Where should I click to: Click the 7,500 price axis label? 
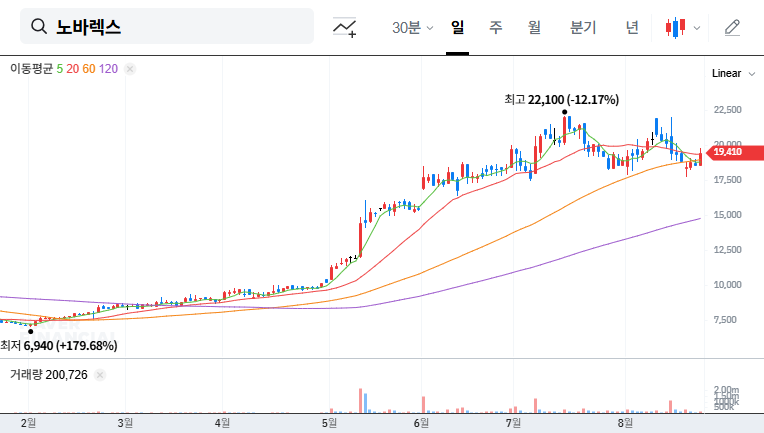click(x=726, y=320)
